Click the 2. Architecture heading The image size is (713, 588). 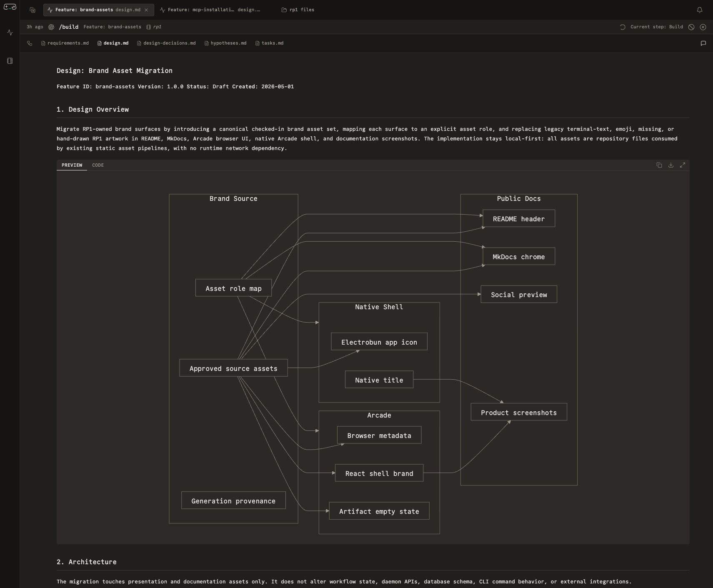point(87,562)
